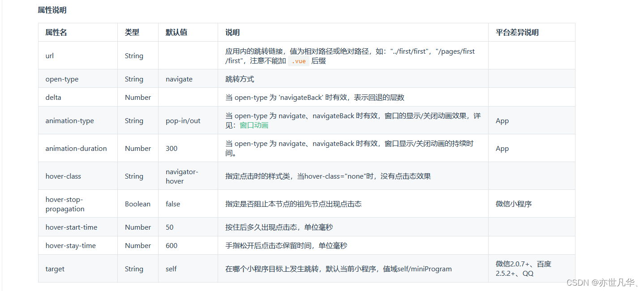The height and width of the screenshot is (291, 644).
Task: Click the target property name cell
Action: pos(55,269)
